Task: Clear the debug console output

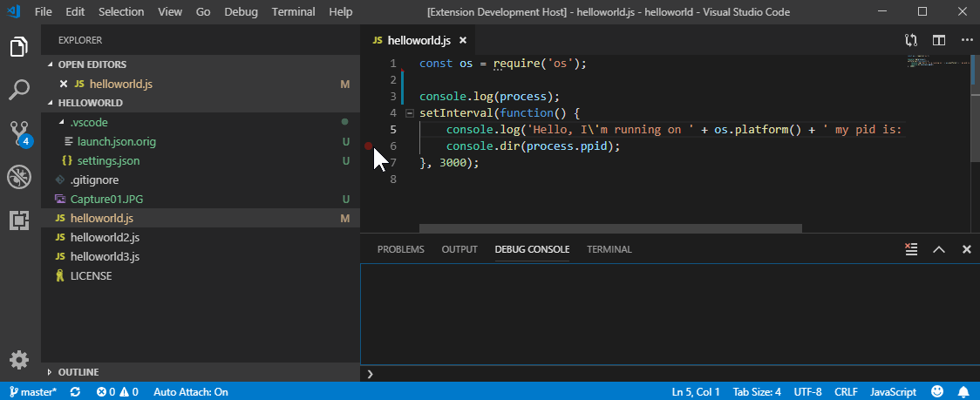Action: [x=911, y=249]
